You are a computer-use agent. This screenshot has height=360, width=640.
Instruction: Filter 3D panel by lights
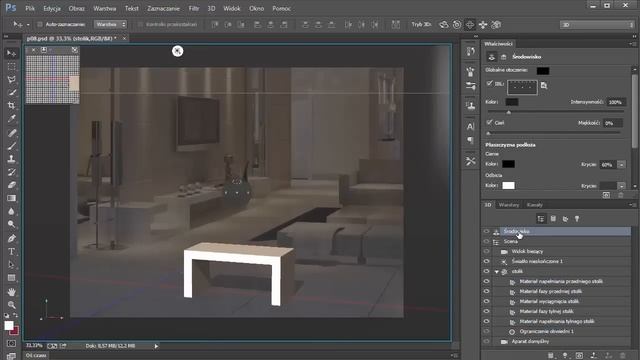point(577,219)
